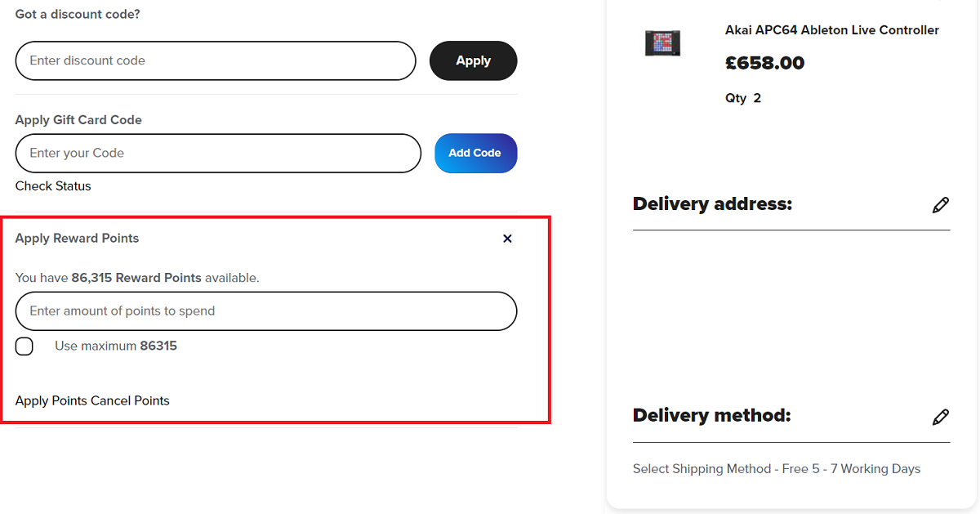Expand the Got a discount code section

tap(78, 15)
